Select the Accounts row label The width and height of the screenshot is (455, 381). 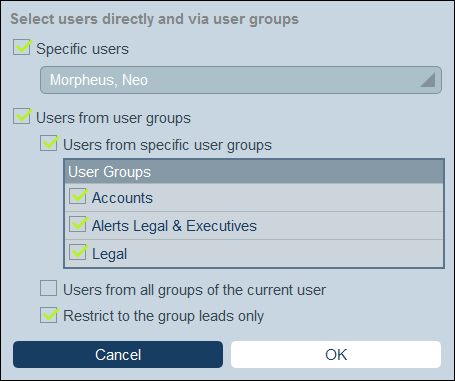pyautogui.click(x=122, y=198)
